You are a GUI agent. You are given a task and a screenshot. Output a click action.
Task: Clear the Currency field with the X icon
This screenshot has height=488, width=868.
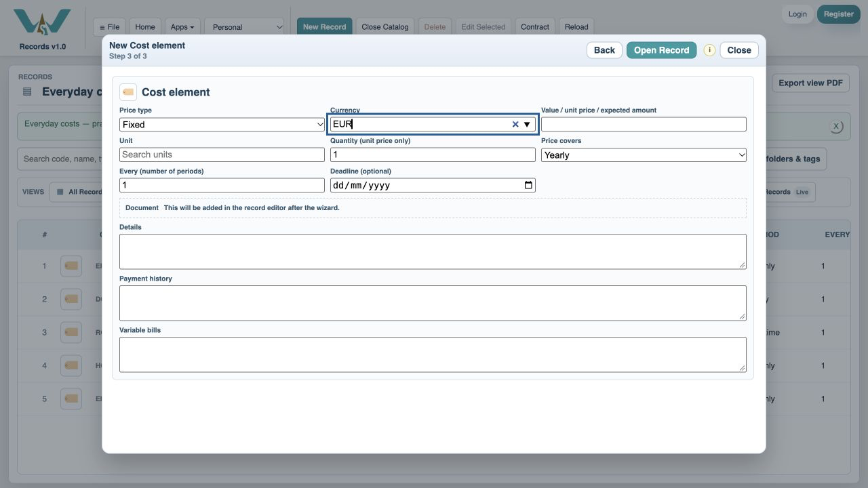point(515,125)
